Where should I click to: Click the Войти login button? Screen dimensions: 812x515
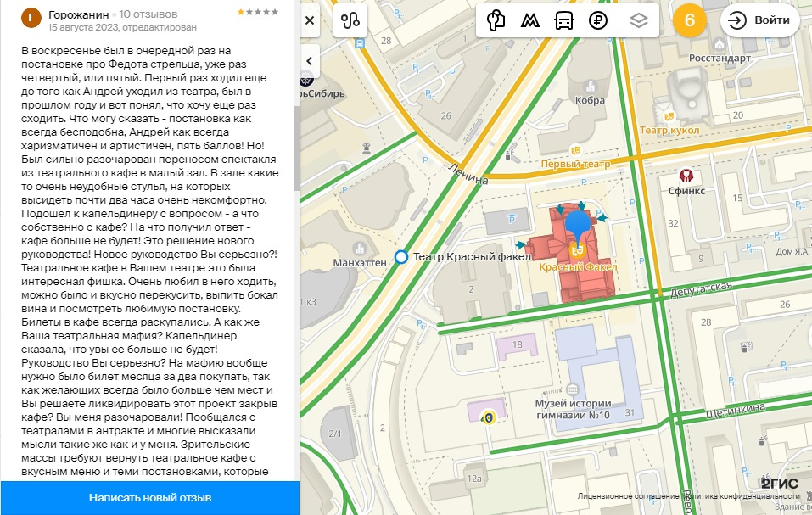tap(759, 20)
